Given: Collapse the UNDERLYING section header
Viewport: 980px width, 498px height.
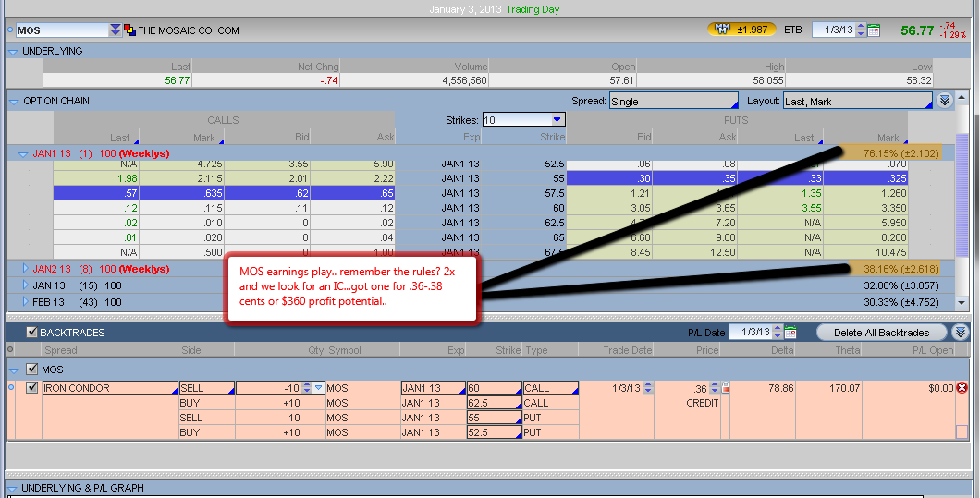Looking at the screenshot, I should [13, 51].
